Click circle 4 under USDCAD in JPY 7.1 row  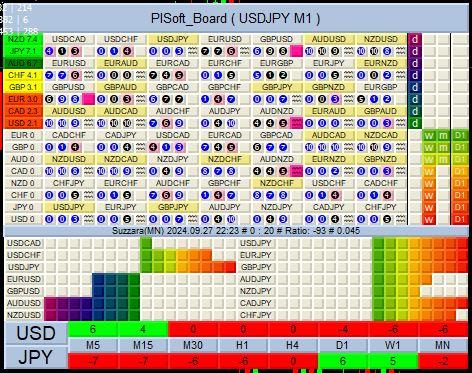click(x=49, y=51)
